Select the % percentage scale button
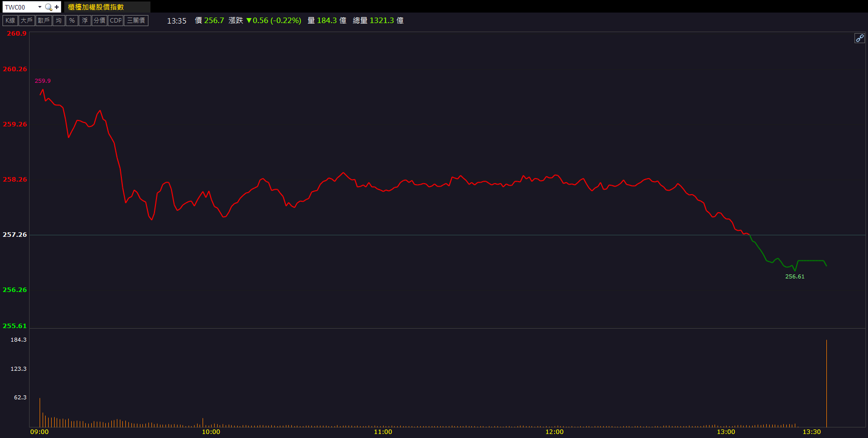Screen dimensions: 868x438 (x=72, y=21)
